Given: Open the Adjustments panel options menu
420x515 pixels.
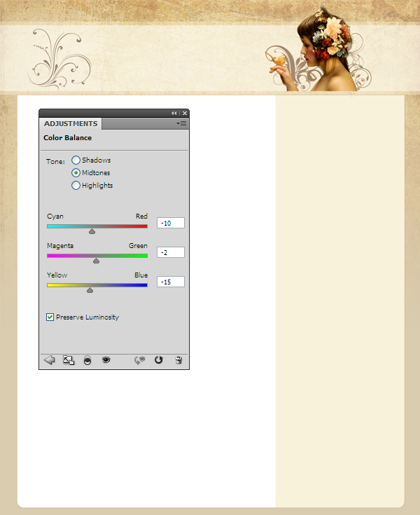Looking at the screenshot, I should click(181, 123).
